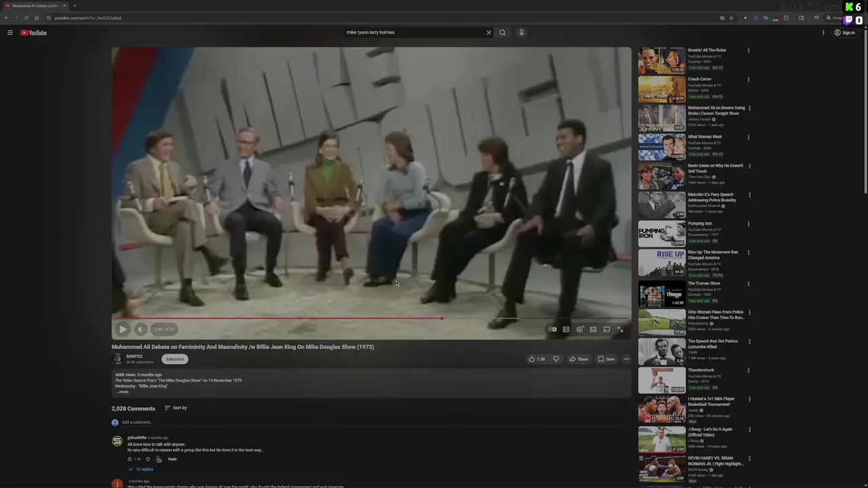Open options for Breakin' All The Rules
Viewport: 868px width, 488px height.
point(749,50)
